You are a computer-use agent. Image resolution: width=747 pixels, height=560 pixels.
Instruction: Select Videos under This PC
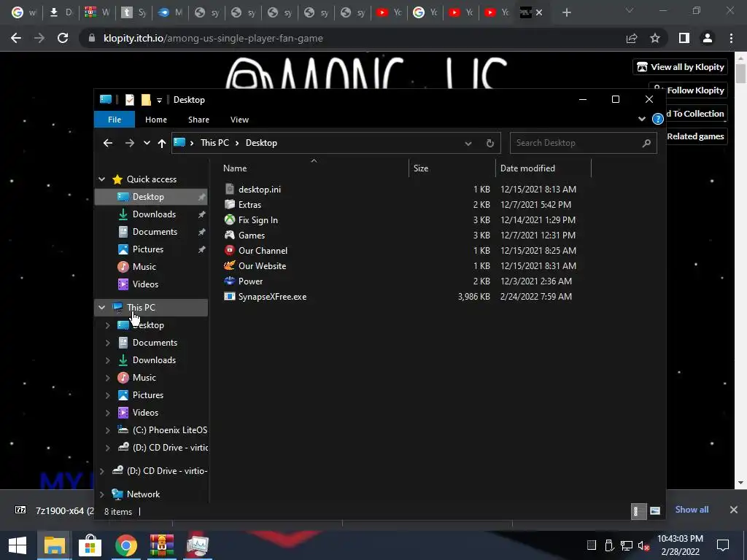click(151, 413)
